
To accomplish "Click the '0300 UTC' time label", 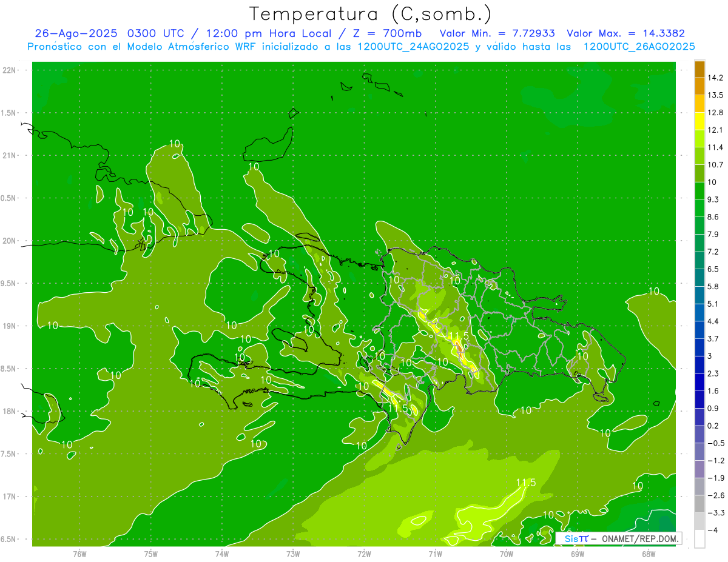I will coord(157,33).
